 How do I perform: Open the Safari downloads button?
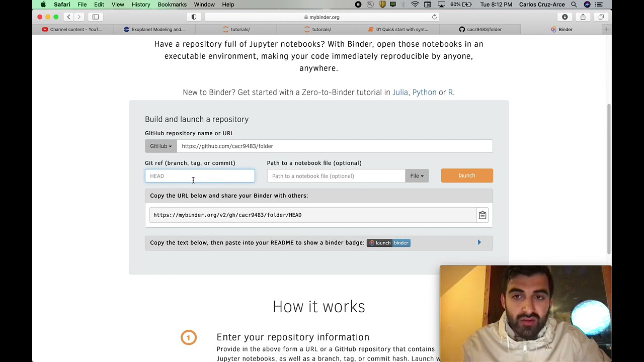coord(565,17)
